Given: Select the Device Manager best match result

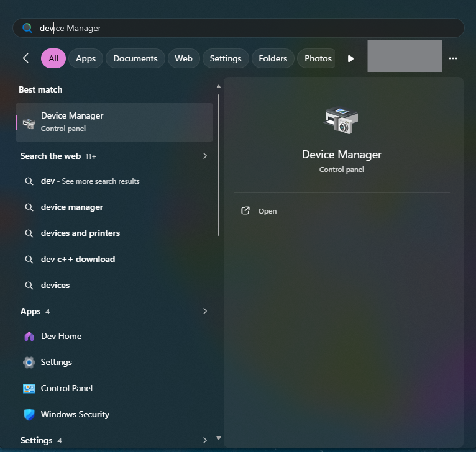Looking at the screenshot, I should pyautogui.click(x=114, y=122).
